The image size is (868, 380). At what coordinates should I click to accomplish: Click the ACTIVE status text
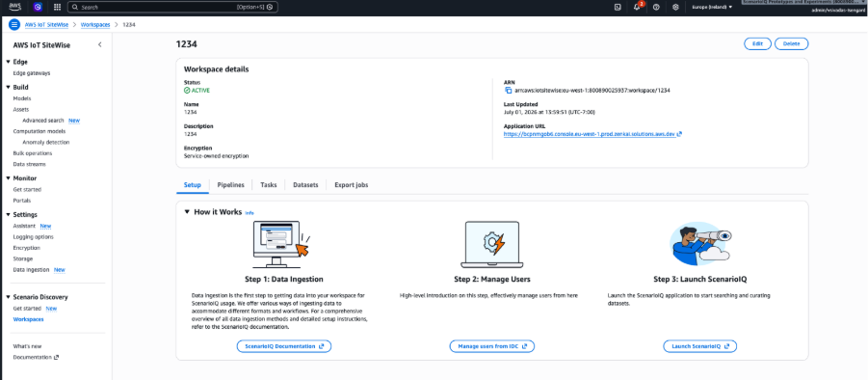pyautogui.click(x=200, y=90)
